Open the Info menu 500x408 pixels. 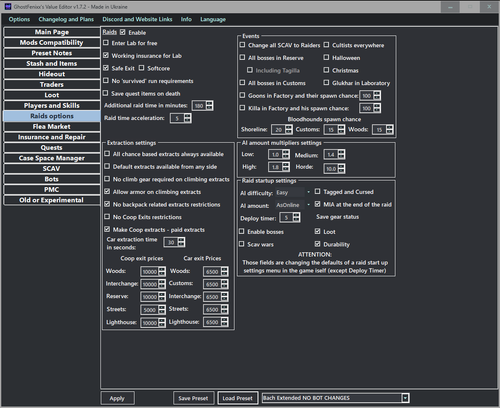(x=186, y=19)
